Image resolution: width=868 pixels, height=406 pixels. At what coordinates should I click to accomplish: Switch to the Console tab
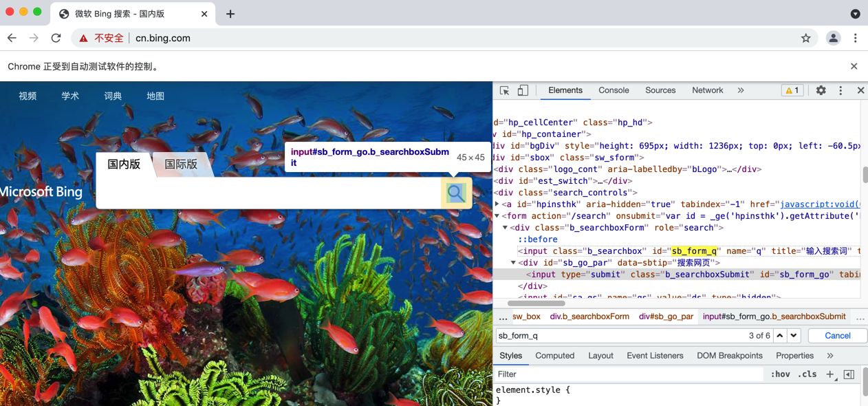614,90
